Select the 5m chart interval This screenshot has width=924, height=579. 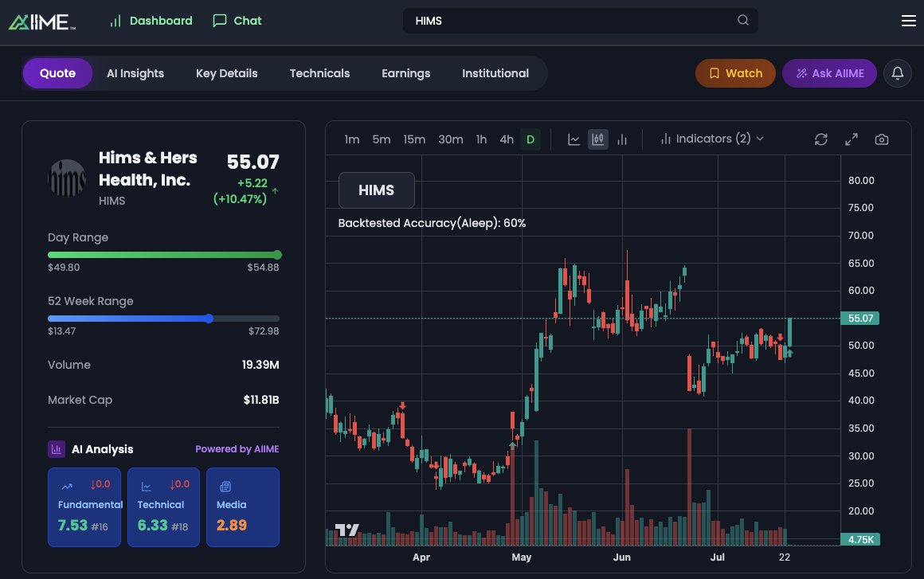click(382, 139)
